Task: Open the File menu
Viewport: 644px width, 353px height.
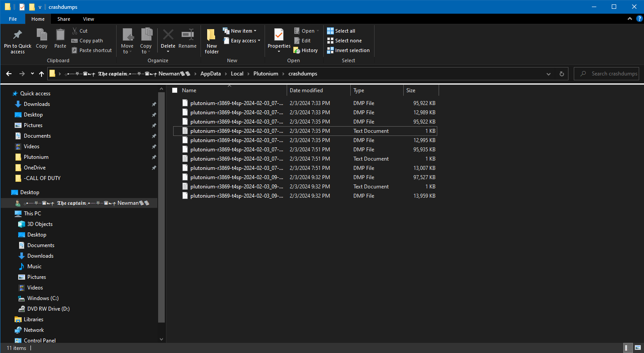Action: 13,19
